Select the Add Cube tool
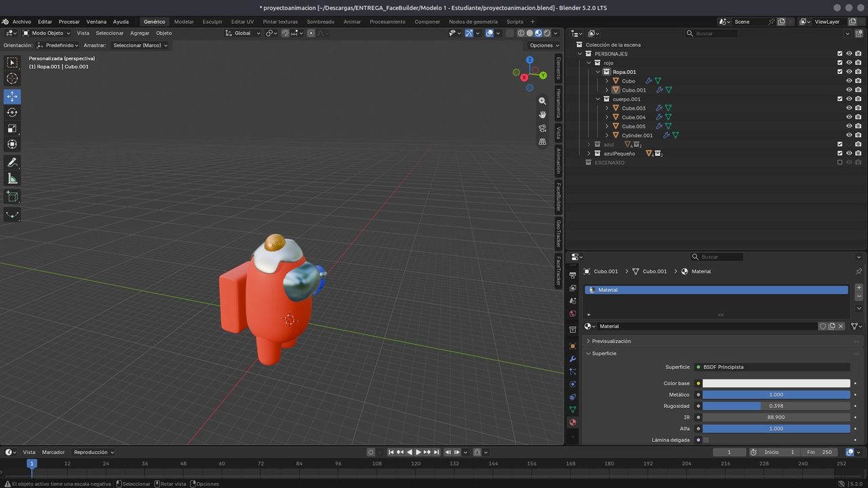The width and height of the screenshot is (868, 488). pyautogui.click(x=12, y=196)
